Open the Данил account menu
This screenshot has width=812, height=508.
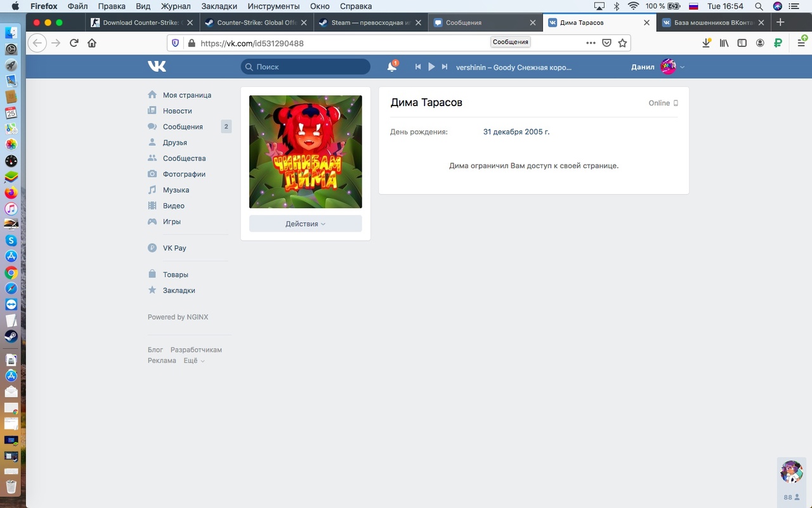tap(657, 67)
